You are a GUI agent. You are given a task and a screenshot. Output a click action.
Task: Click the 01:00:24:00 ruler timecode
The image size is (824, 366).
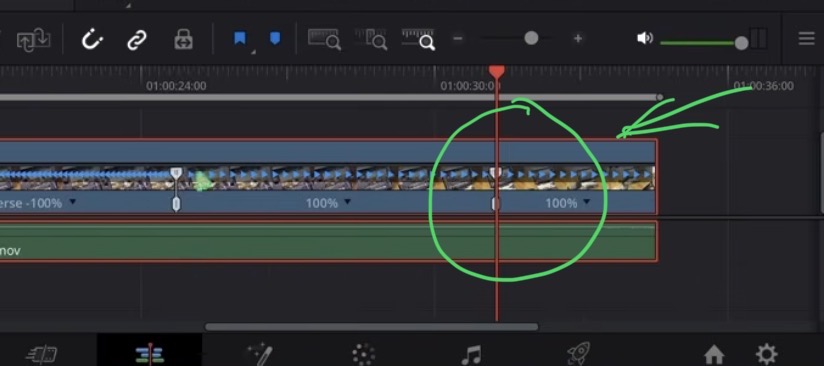coord(176,86)
